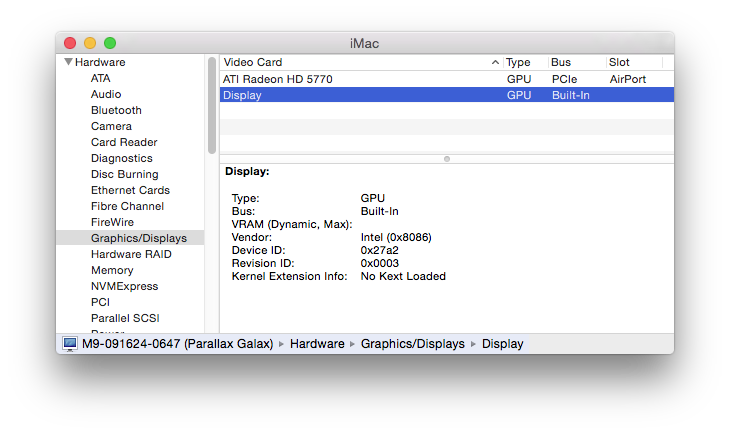Viewport: 730px width, 434px height.
Task: Select Card Reader in sidebar
Action: pyautogui.click(x=124, y=142)
